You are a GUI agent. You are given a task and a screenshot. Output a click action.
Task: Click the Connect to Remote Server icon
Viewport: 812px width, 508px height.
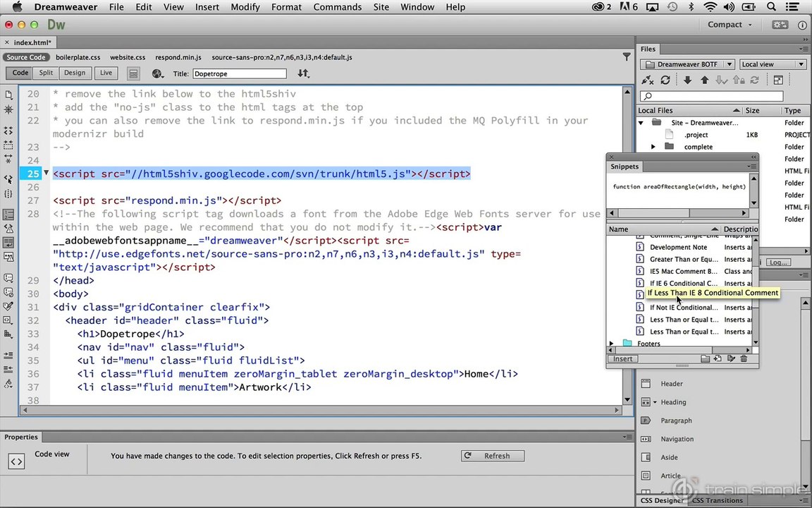[647, 80]
